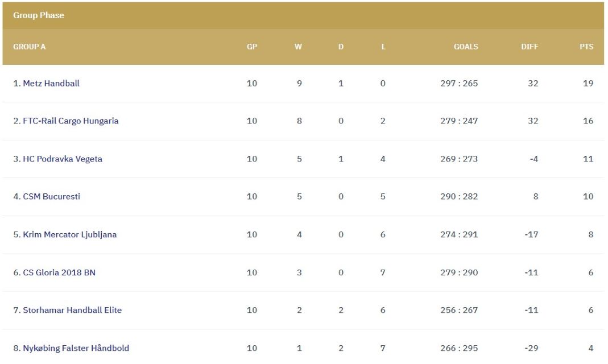The height and width of the screenshot is (364, 608).
Task: Click the W wins column header
Action: coord(298,47)
